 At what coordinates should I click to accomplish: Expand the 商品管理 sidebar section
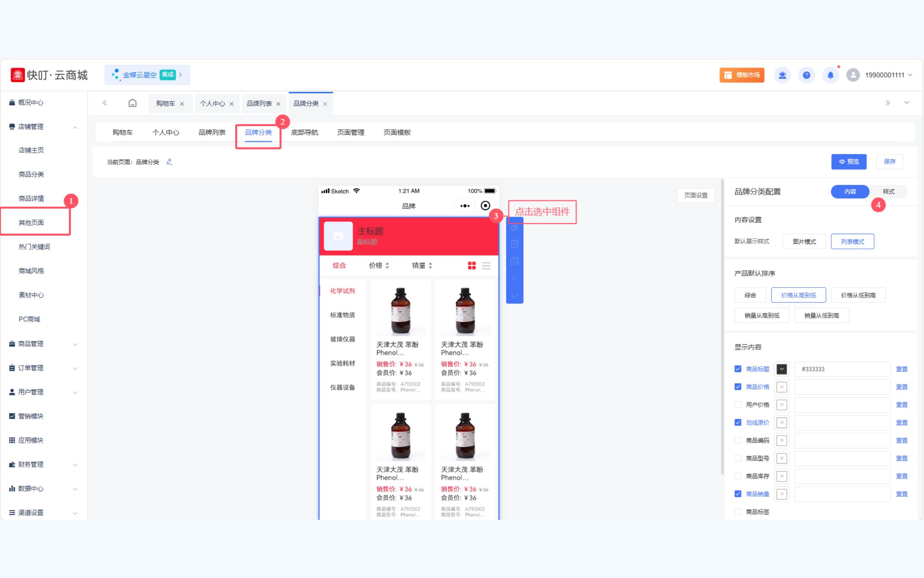coord(75,344)
